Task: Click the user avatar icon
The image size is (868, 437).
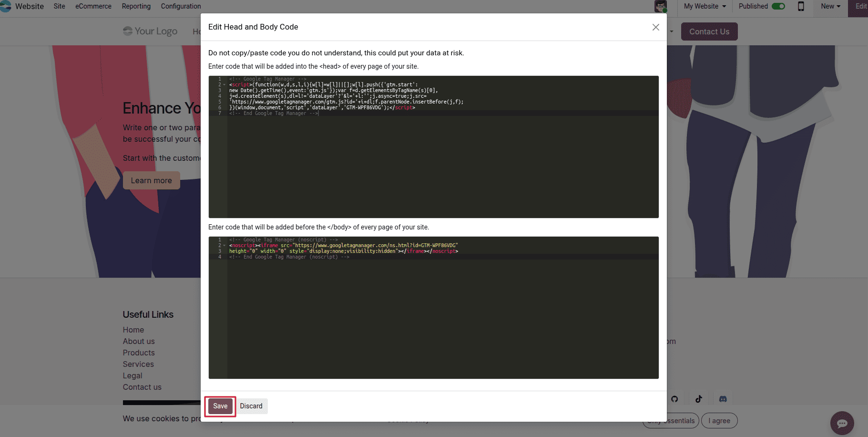Action: pos(661,6)
